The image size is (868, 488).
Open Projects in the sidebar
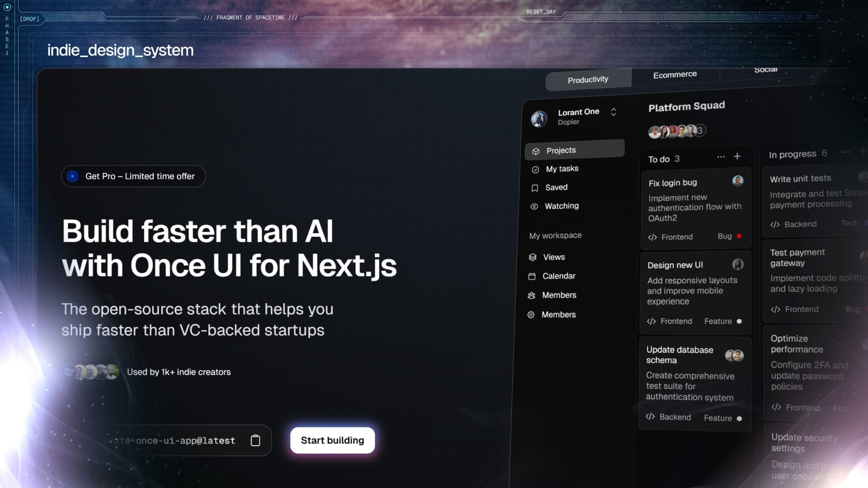[575, 150]
